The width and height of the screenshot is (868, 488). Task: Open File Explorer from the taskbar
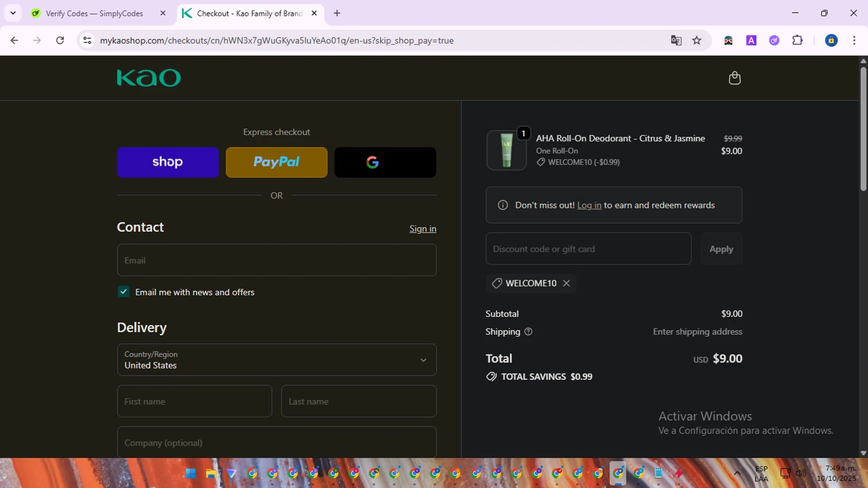point(211,474)
